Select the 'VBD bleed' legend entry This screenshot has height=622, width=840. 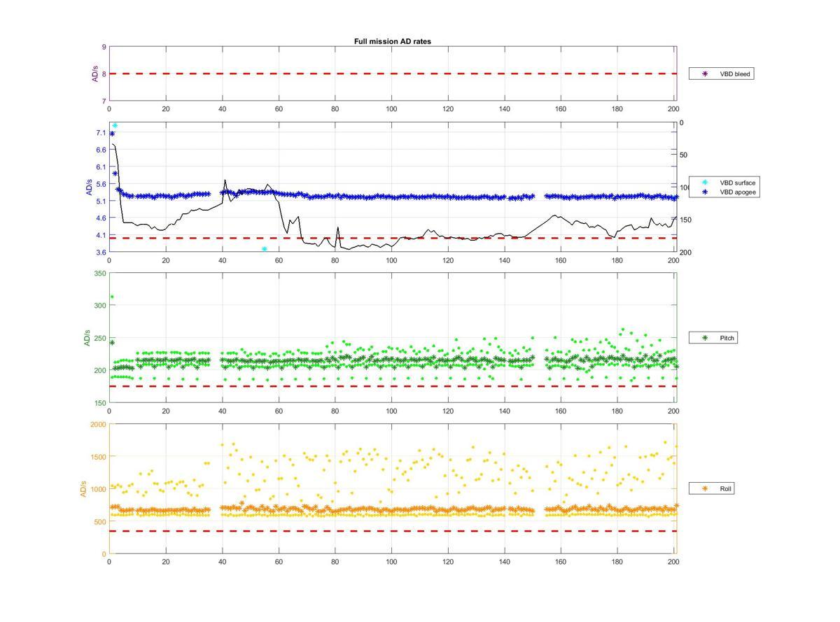click(x=721, y=73)
